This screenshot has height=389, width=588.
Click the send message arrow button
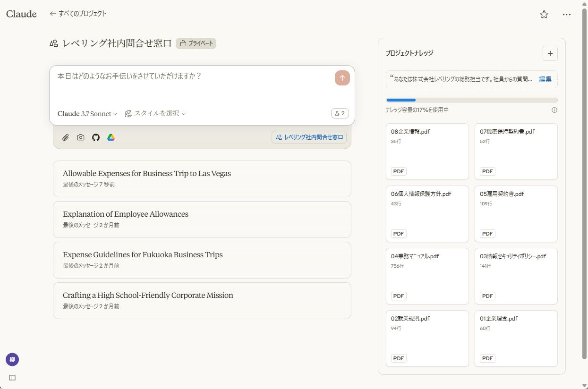(342, 78)
